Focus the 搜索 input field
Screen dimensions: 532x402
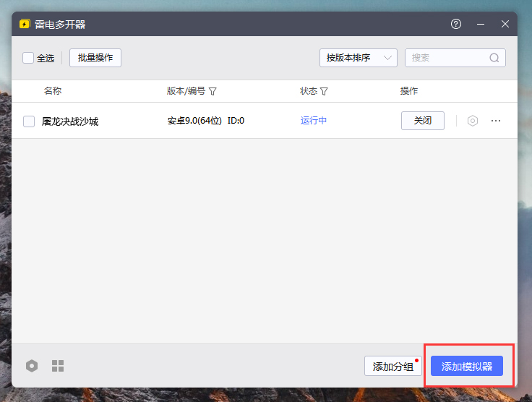coord(448,58)
